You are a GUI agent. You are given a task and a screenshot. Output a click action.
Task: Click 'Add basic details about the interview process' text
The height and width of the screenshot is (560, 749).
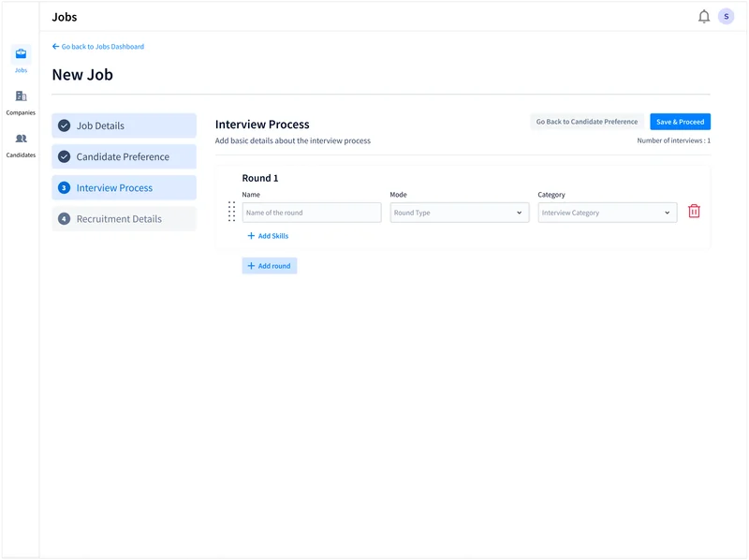tap(293, 140)
